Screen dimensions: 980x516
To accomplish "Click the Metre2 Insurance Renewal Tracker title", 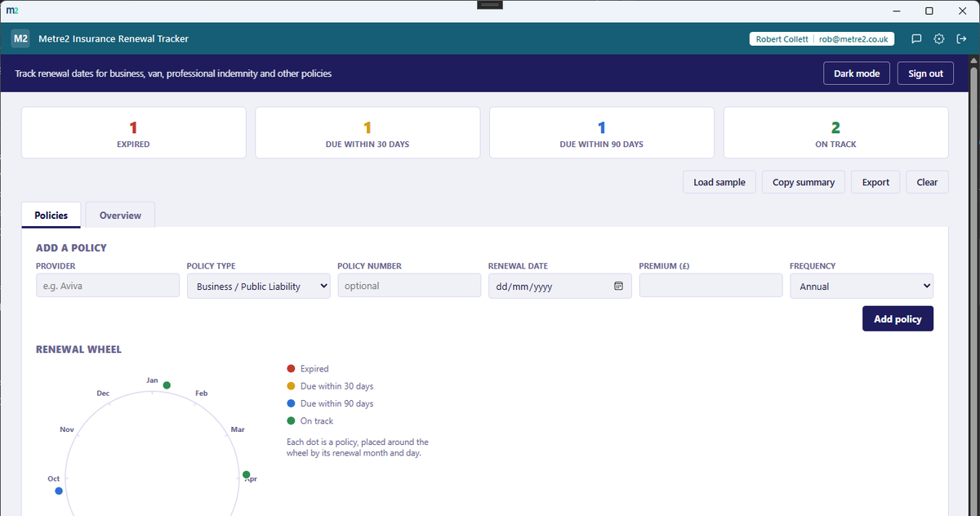I will pos(114,38).
